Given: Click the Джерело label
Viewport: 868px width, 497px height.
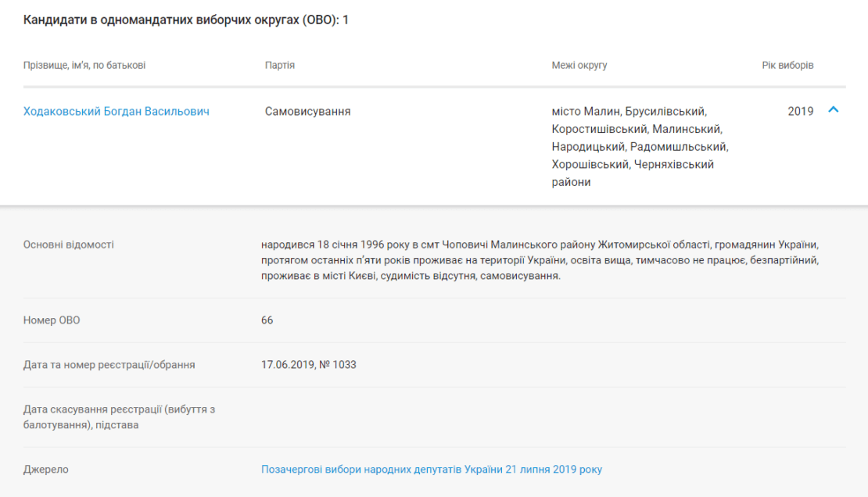Looking at the screenshot, I should pos(46,470).
